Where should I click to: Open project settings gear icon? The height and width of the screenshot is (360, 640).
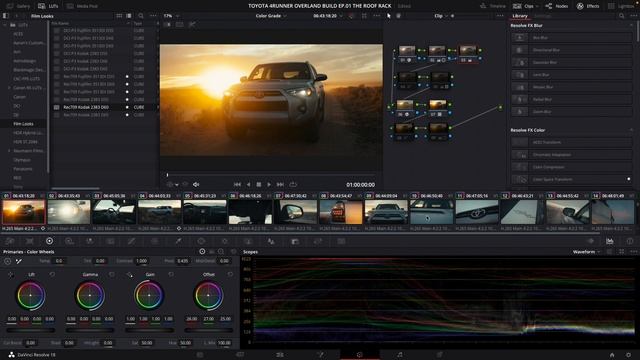629,355
